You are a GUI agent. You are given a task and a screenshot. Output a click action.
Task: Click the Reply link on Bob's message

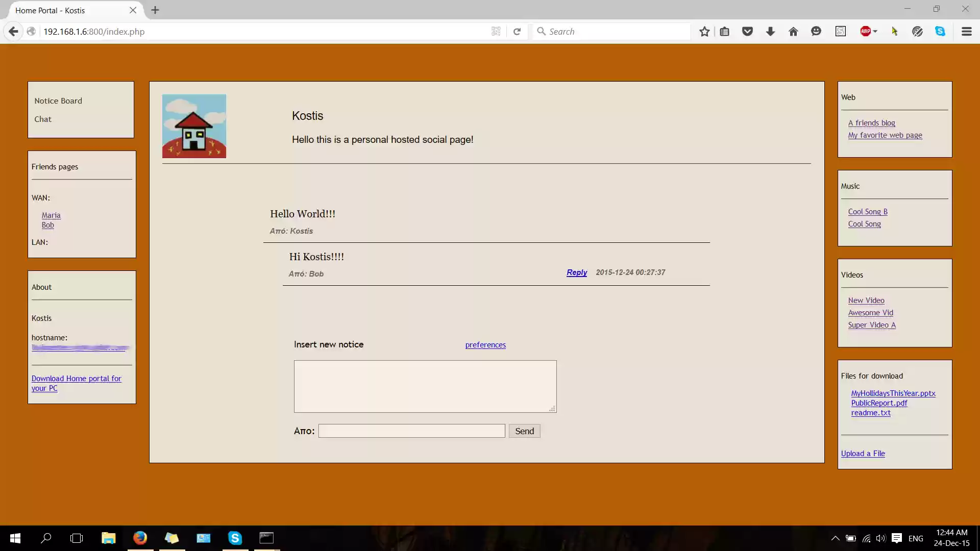[x=577, y=272]
